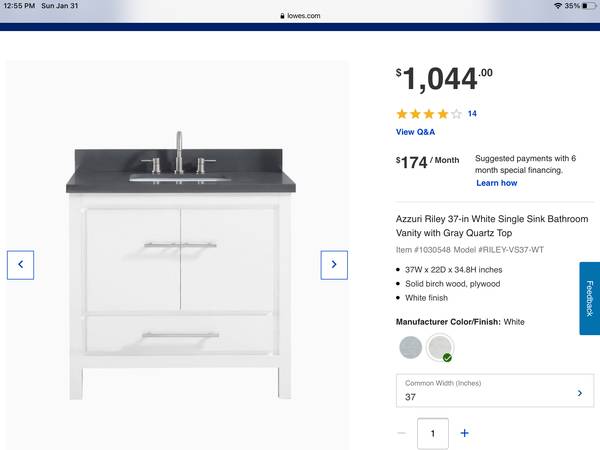Select the white color finish swatch
The height and width of the screenshot is (450, 600).
[x=440, y=347]
